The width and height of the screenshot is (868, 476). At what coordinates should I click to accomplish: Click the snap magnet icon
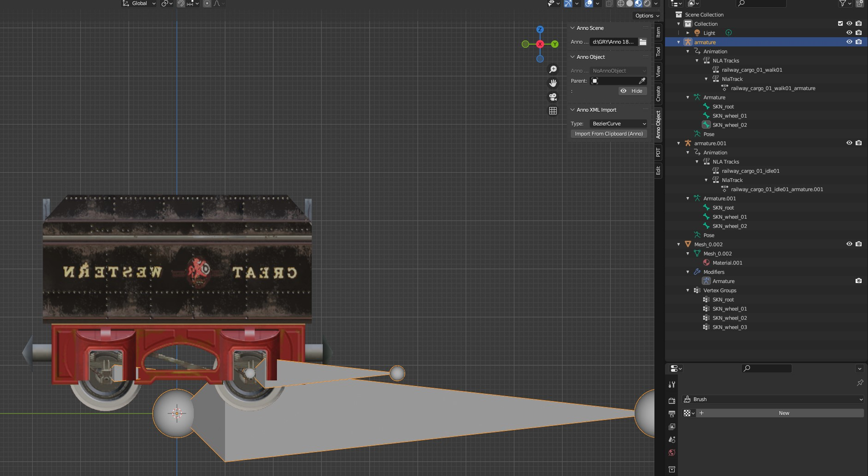pos(181,4)
